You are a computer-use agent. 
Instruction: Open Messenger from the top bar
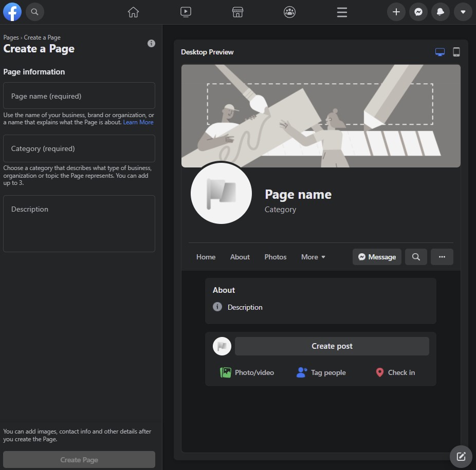pos(418,12)
